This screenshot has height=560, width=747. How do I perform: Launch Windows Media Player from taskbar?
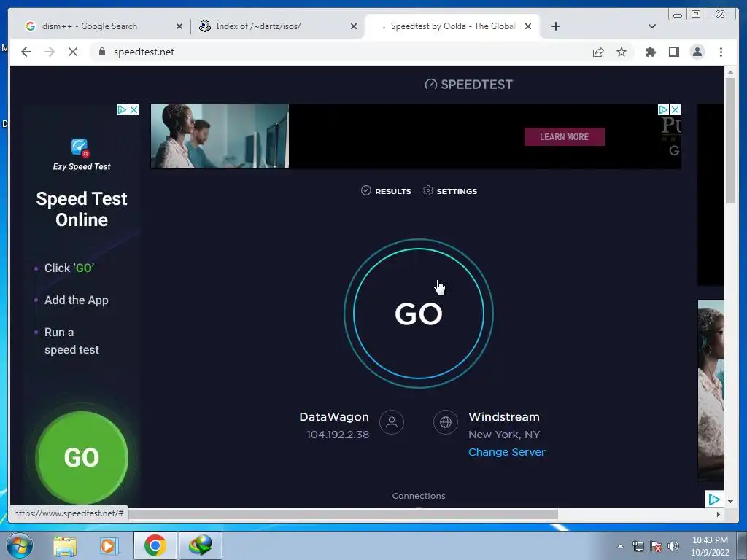click(x=109, y=545)
